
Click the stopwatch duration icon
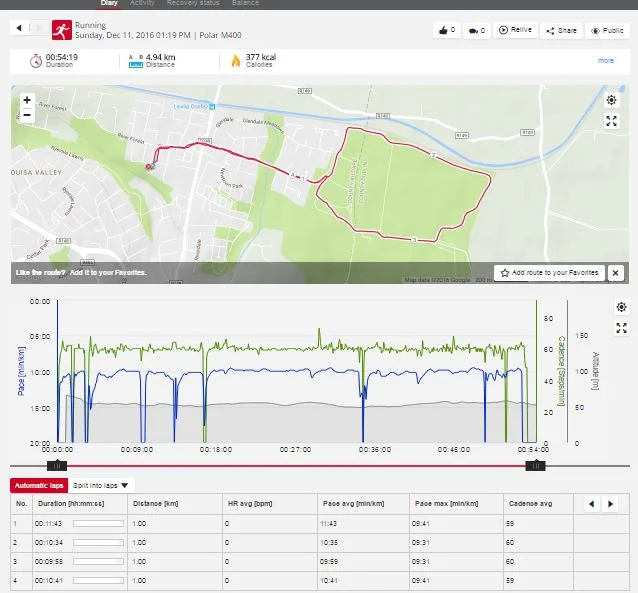(36, 61)
